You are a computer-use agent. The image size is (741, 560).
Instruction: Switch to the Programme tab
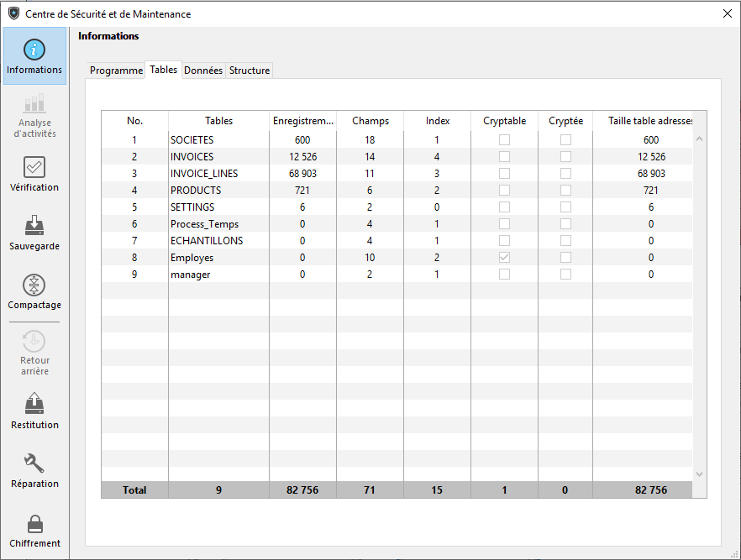pos(116,71)
